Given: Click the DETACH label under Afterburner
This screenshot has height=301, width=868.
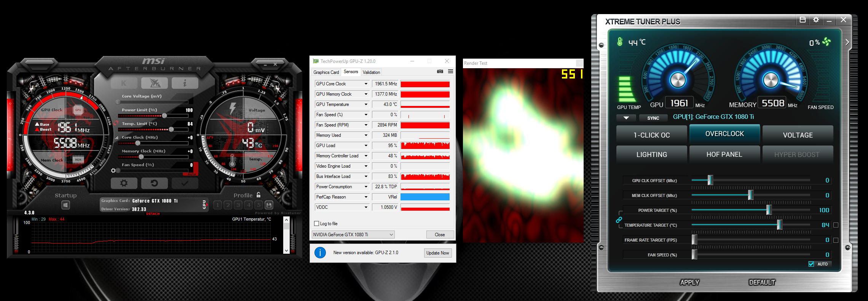Looking at the screenshot, I should [x=153, y=214].
